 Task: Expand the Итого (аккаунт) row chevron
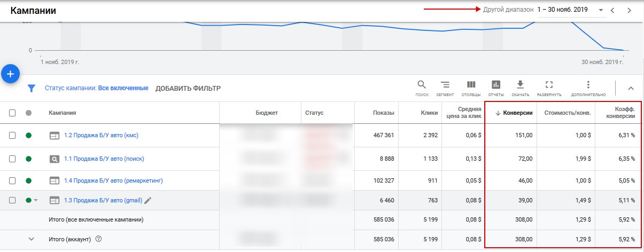click(31, 239)
